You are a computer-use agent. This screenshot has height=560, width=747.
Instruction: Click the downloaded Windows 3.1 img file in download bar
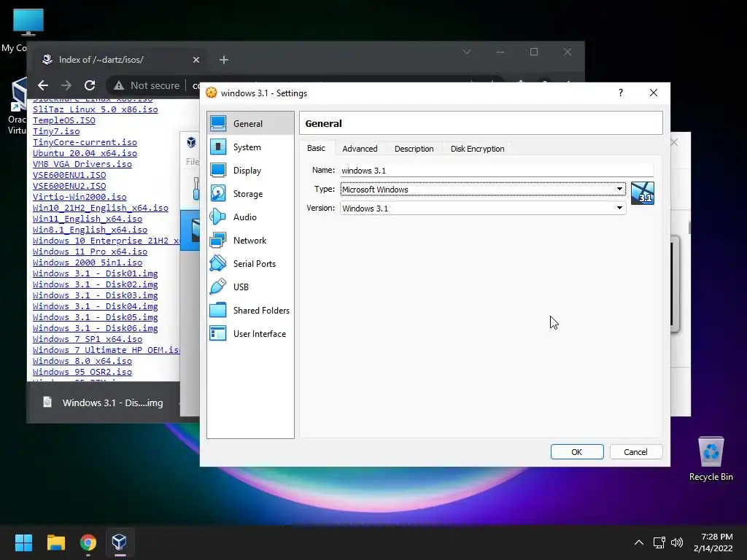104,402
